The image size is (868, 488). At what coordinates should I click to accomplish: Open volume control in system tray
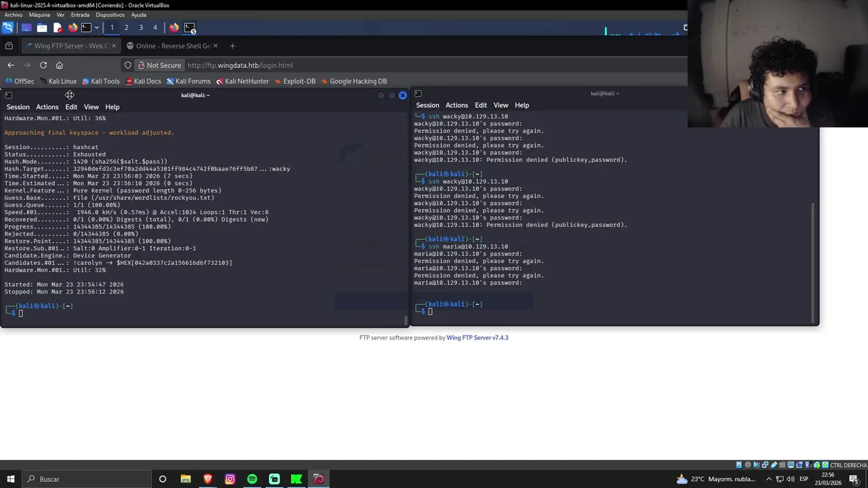791,479
